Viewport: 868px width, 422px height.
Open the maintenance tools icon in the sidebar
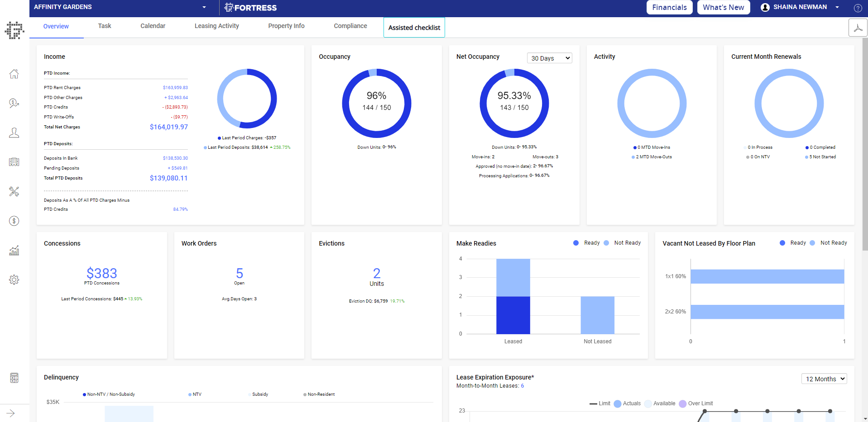pos(14,191)
